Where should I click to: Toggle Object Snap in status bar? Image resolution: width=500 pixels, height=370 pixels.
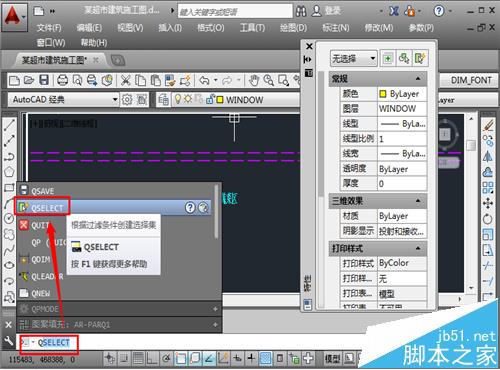pyautogui.click(x=180, y=358)
